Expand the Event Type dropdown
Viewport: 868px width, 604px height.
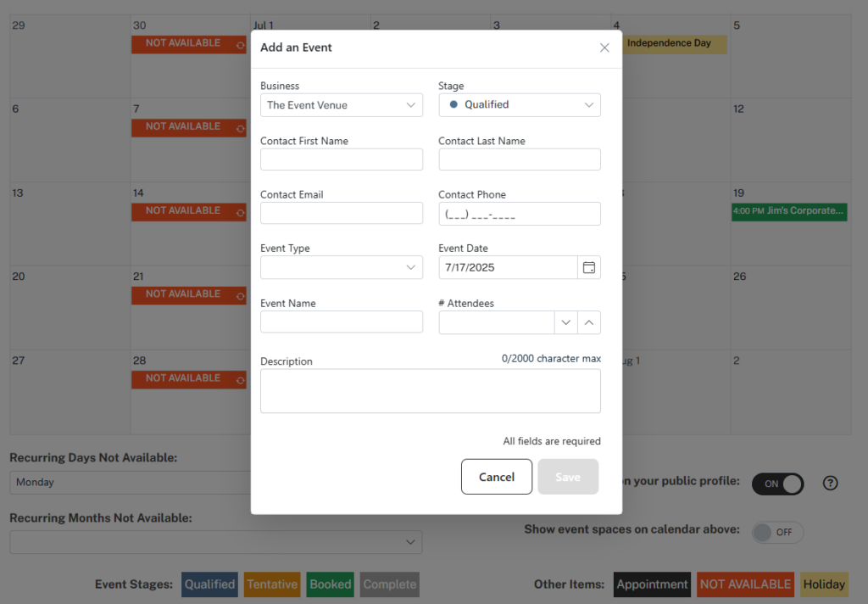click(x=342, y=268)
